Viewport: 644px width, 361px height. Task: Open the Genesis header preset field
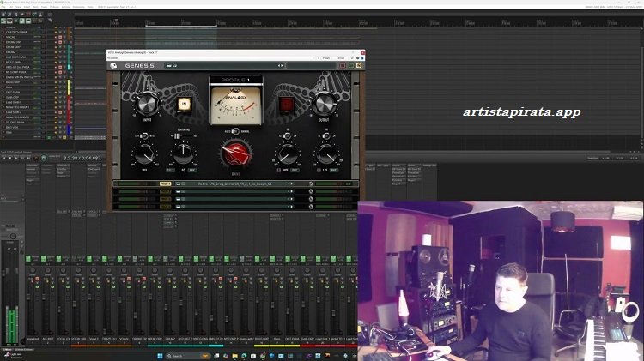224,66
